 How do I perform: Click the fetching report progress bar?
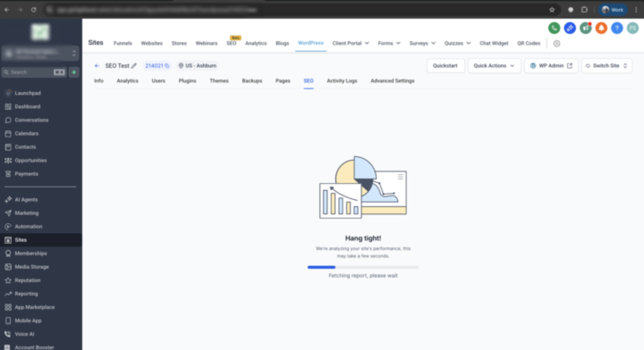(363, 267)
